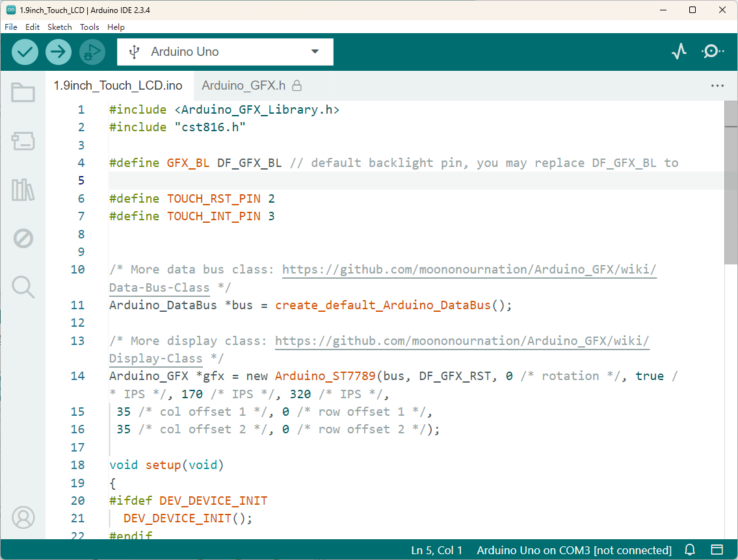Open the Edit menu
The image size is (738, 560).
[x=33, y=27]
